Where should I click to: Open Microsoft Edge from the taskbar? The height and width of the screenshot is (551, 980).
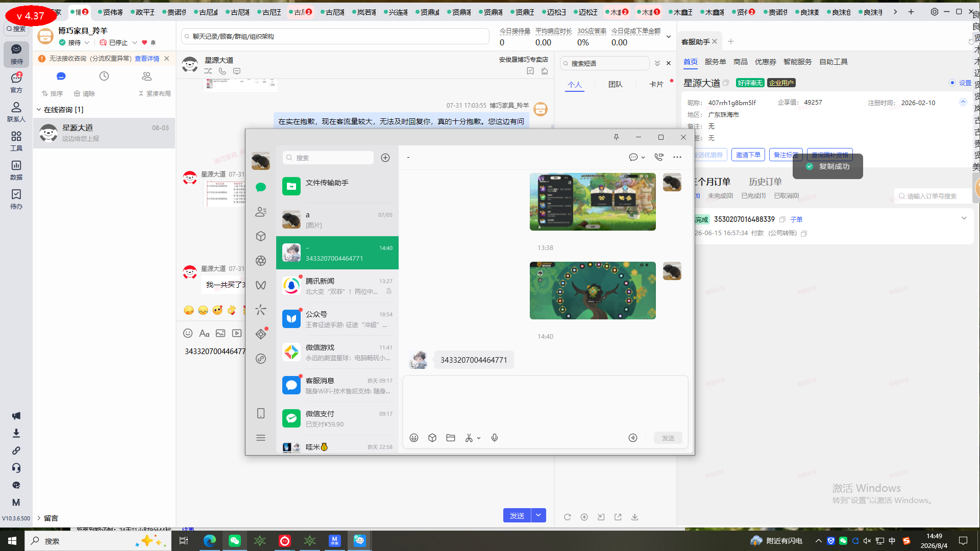click(x=209, y=541)
